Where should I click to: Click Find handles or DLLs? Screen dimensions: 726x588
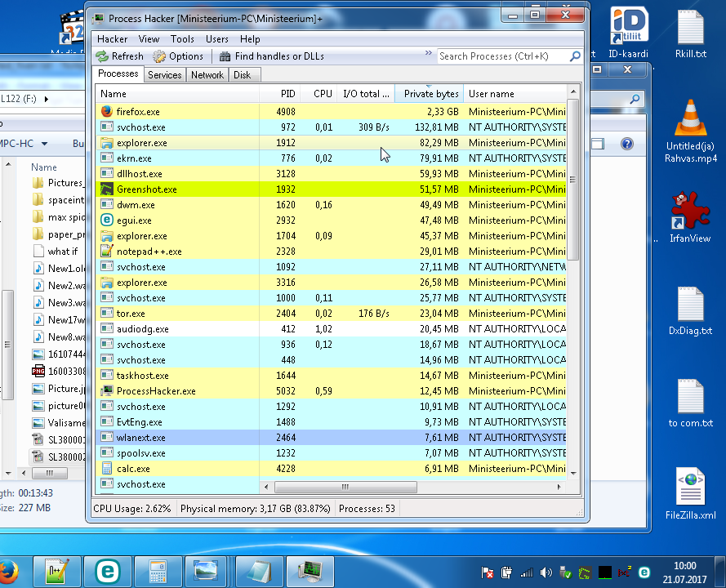(271, 56)
